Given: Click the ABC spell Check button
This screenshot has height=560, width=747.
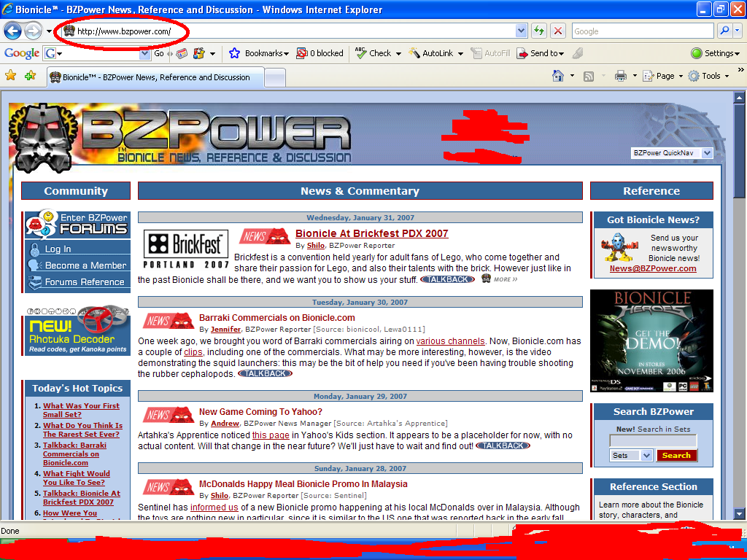Looking at the screenshot, I should (373, 53).
